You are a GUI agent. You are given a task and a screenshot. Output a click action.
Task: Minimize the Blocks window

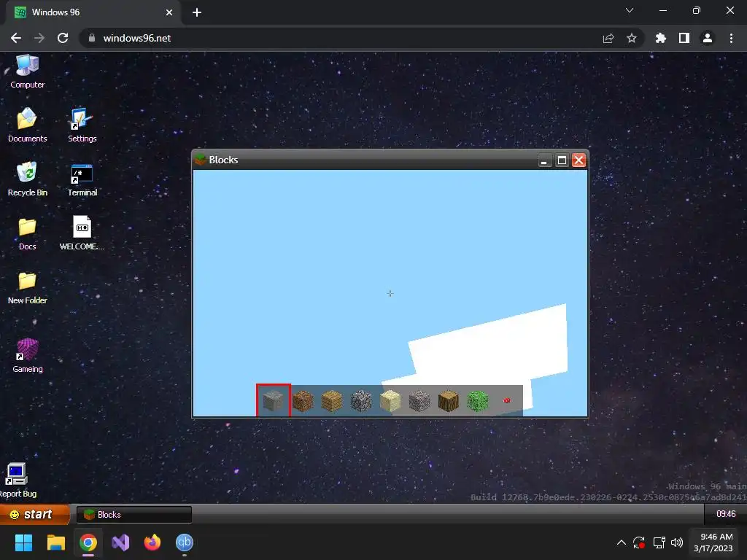click(544, 160)
